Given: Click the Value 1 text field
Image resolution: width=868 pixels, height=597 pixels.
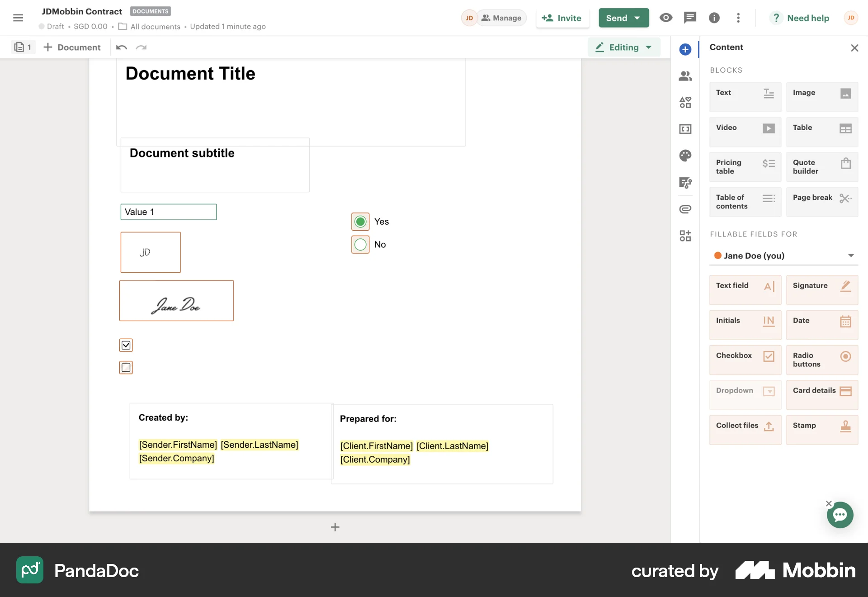Looking at the screenshot, I should tap(169, 212).
